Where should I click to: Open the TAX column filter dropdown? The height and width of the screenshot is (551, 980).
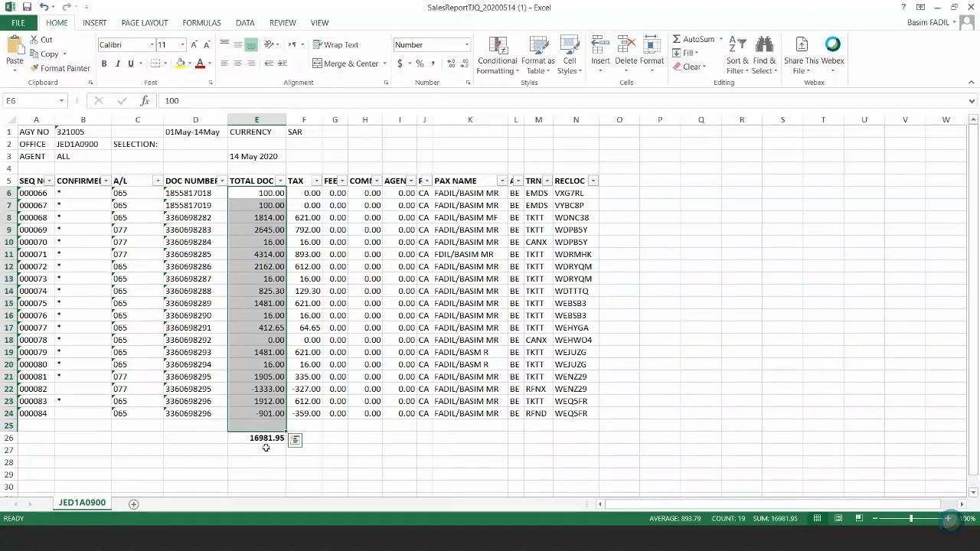[x=316, y=181]
